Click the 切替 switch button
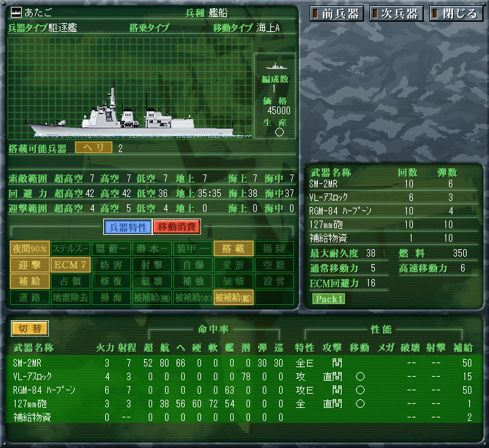 coord(30,329)
